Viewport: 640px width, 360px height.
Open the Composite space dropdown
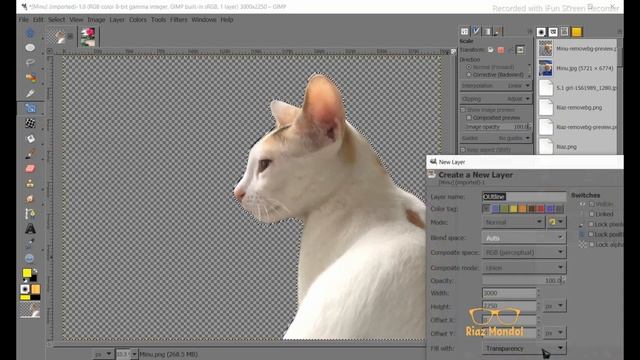[524, 252]
